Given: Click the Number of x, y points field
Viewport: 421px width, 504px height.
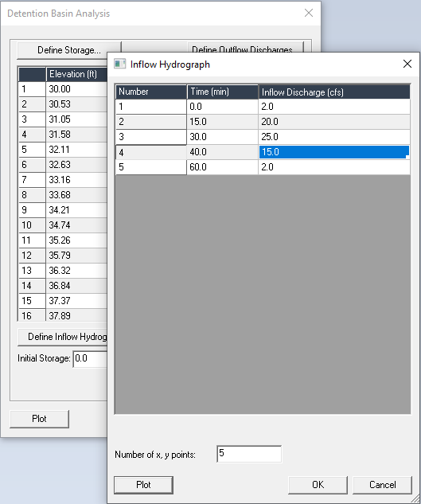Looking at the screenshot, I should point(249,454).
